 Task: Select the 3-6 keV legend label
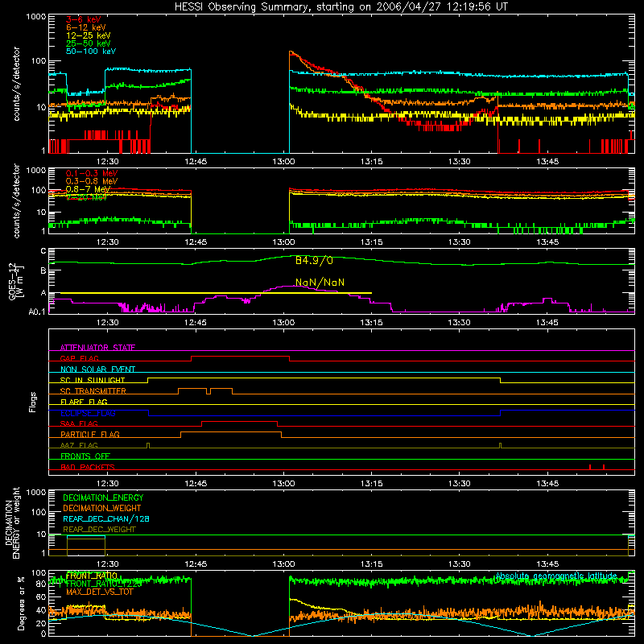(x=83, y=19)
